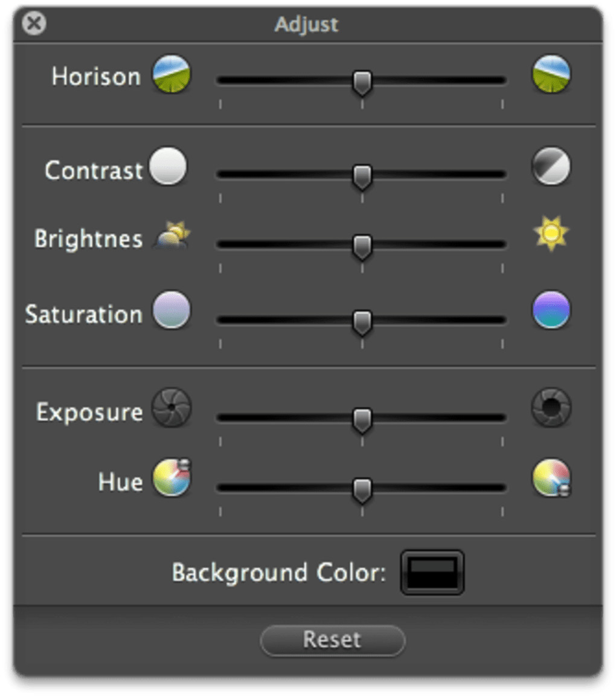
Task: Click the low contrast white circle icon
Action: coord(168,167)
